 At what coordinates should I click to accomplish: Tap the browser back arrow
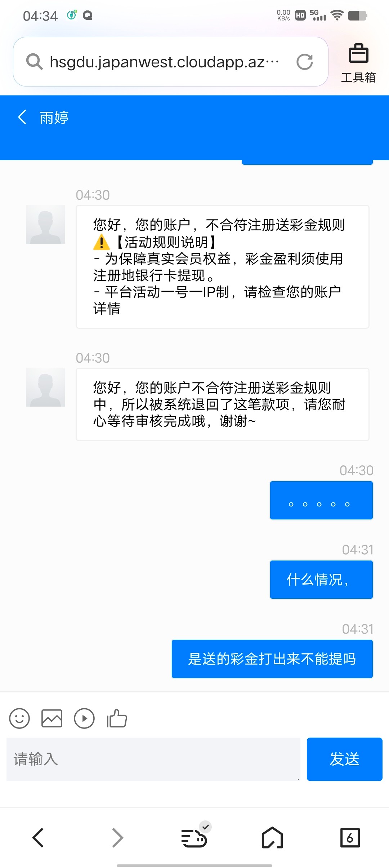point(38,837)
